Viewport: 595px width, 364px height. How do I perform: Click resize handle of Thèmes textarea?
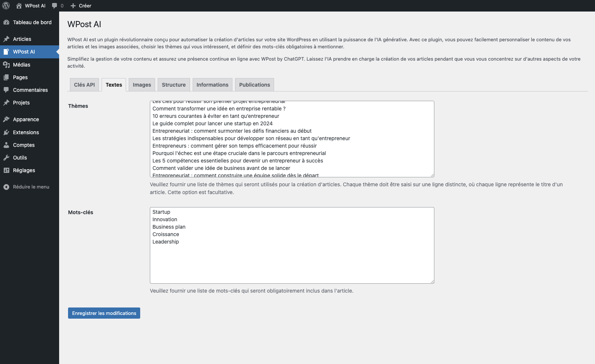point(432,175)
